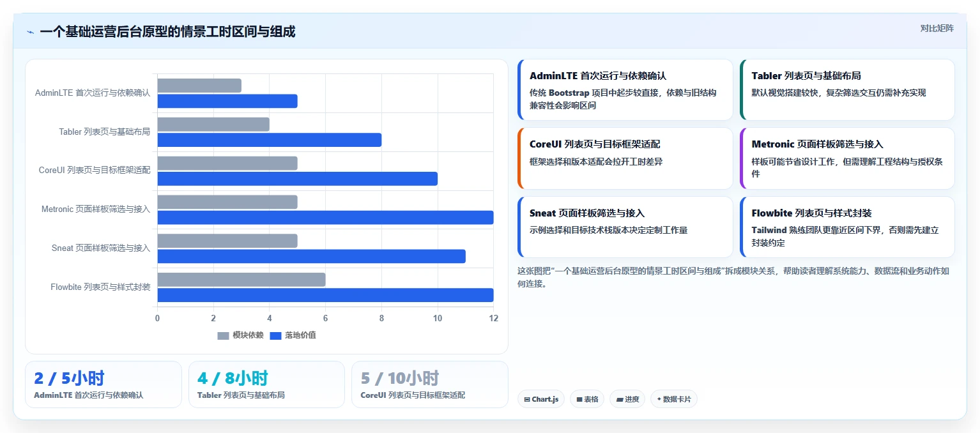Click the gray bar for Tabler row
Viewport: 980px width, 433px height.
click(x=213, y=125)
